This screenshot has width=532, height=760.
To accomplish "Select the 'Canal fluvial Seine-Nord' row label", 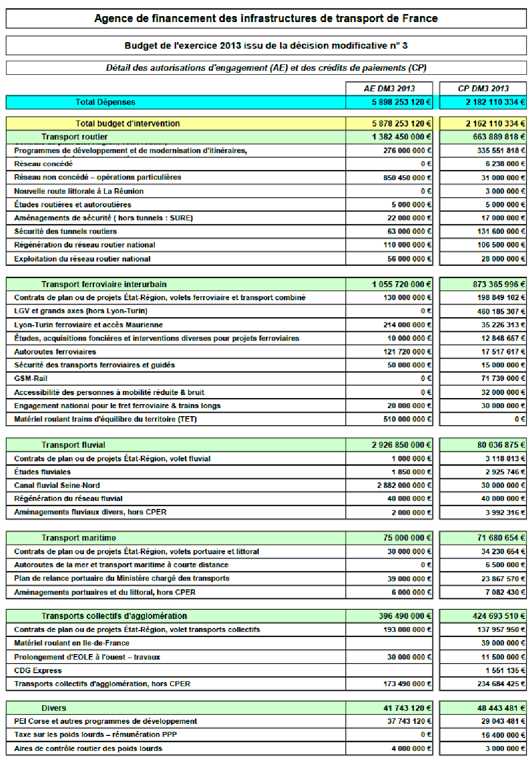I will (x=57, y=485).
